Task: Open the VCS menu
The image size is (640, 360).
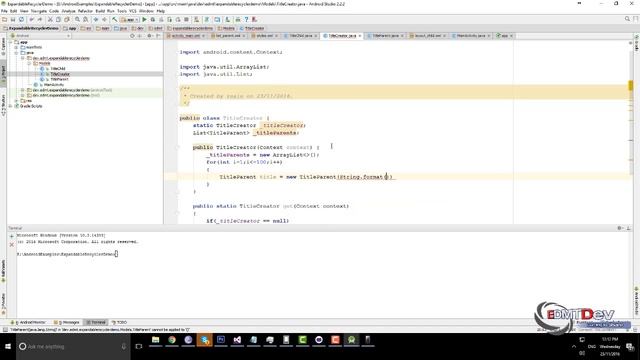Action: tap(133, 11)
